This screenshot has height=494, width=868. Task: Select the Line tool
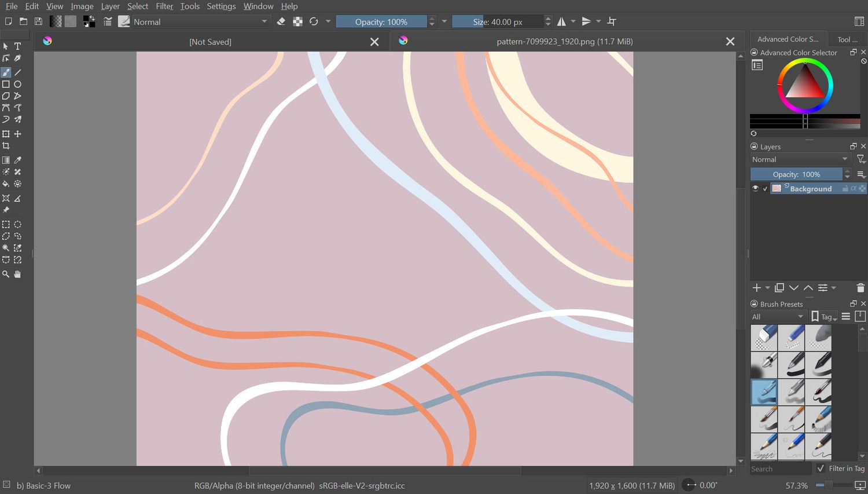click(18, 72)
